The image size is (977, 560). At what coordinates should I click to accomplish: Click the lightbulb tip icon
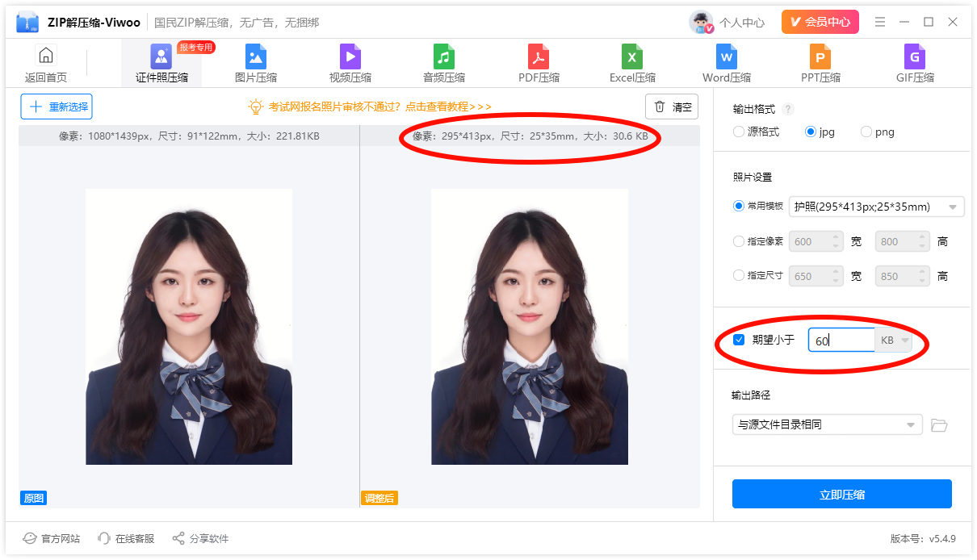[256, 107]
